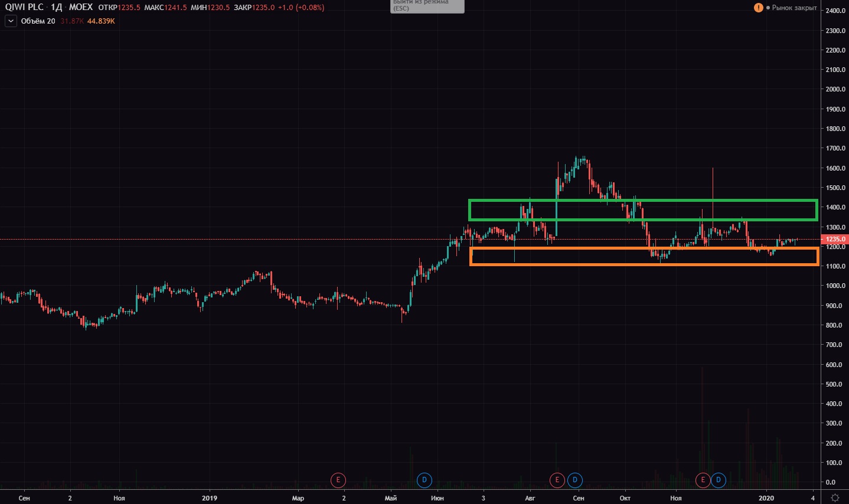
Task: Open the dividend D marker near September
Action: [575, 480]
